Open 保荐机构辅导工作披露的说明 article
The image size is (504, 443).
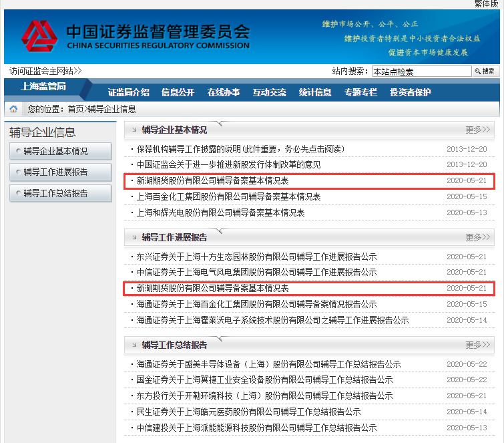click(240, 149)
